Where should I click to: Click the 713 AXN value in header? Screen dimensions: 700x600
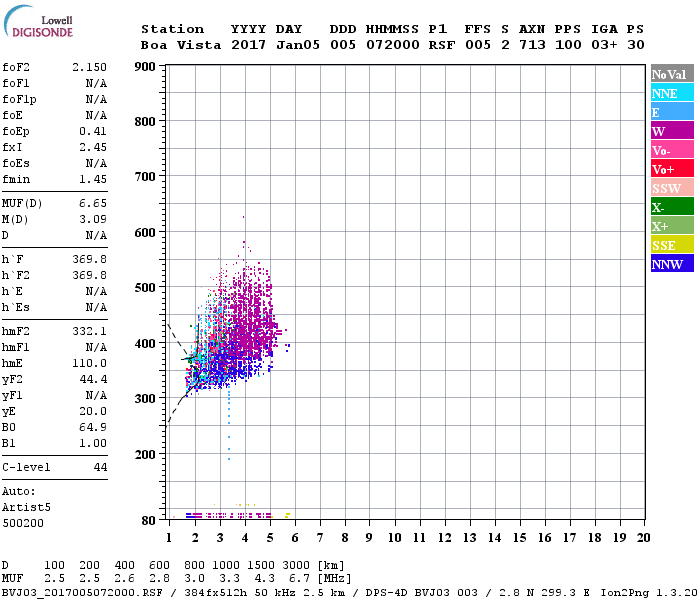[x=532, y=45]
